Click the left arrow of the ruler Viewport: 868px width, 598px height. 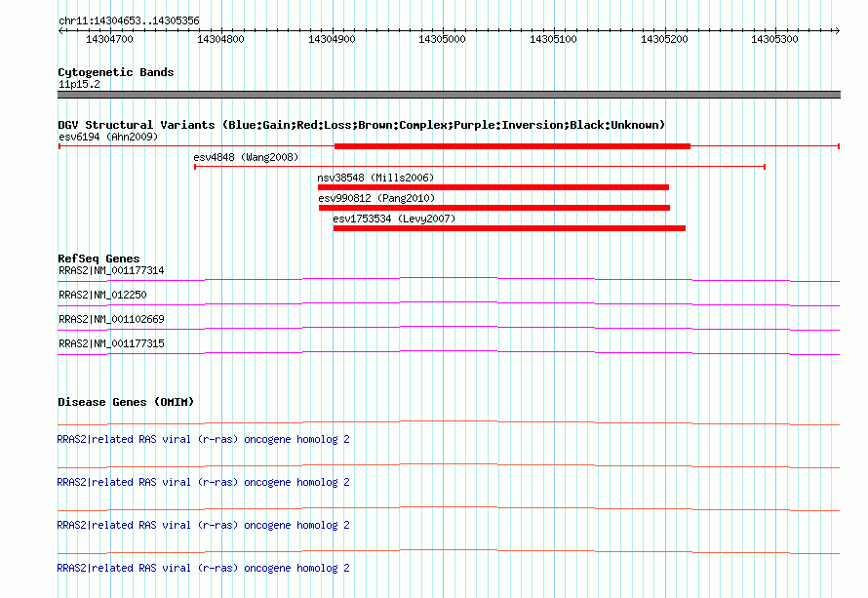click(x=60, y=30)
